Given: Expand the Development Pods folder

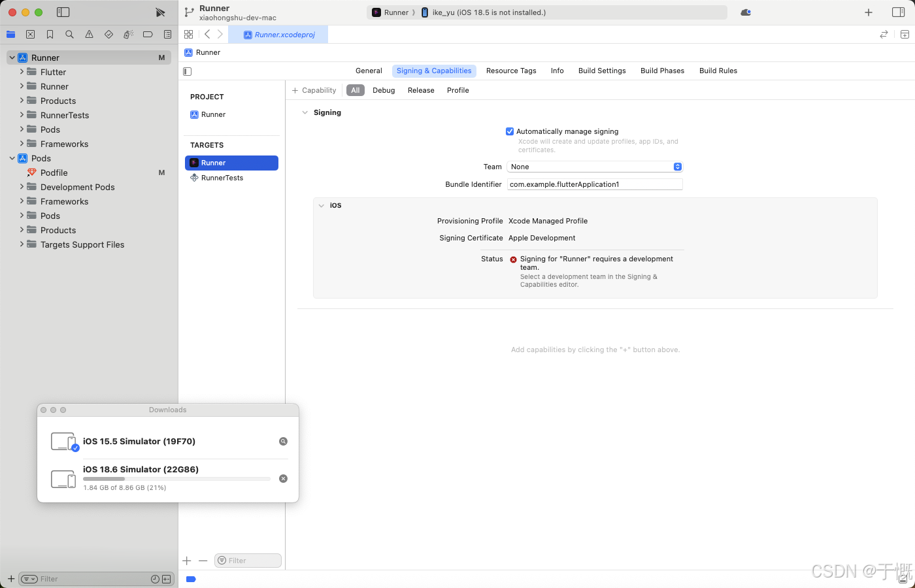Looking at the screenshot, I should [22, 187].
